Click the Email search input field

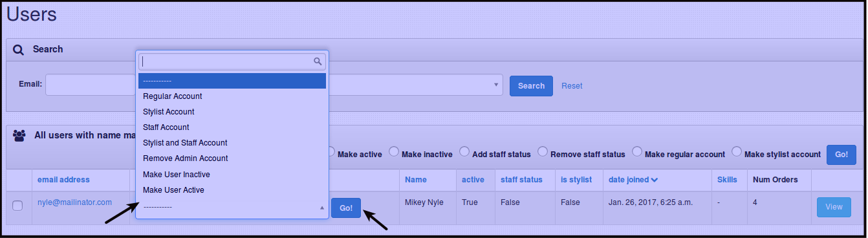point(90,85)
